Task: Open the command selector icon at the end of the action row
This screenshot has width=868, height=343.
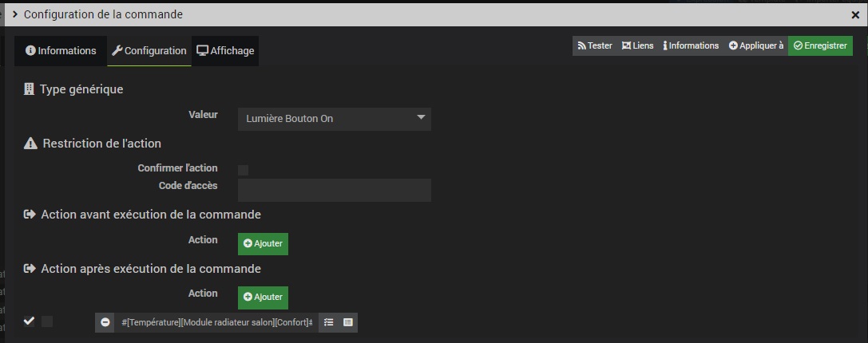Action: click(347, 322)
